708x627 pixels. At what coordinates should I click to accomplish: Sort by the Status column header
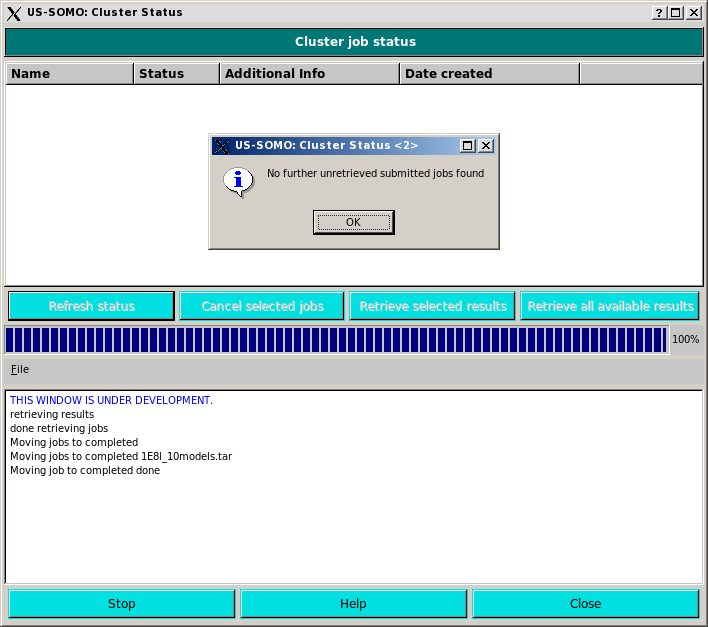click(177, 74)
